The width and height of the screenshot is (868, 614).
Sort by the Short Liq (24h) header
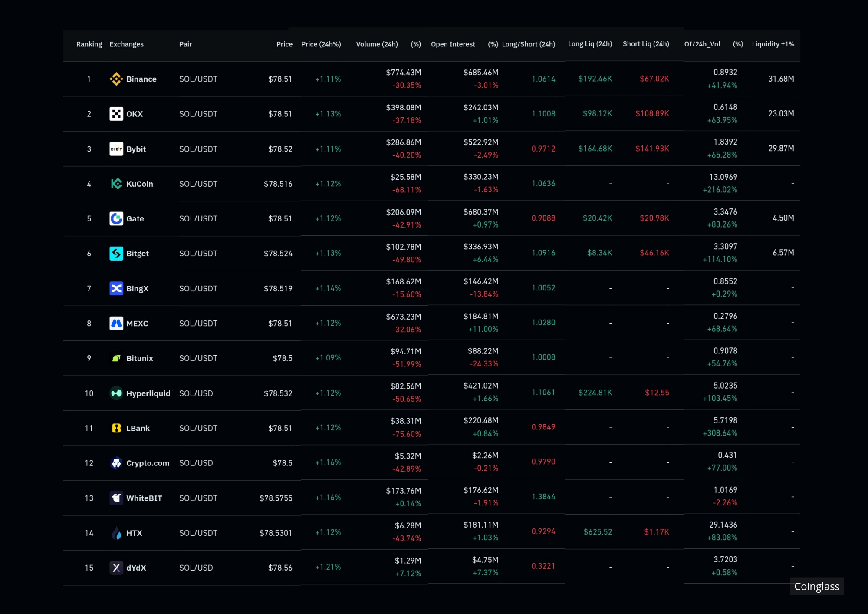point(646,44)
